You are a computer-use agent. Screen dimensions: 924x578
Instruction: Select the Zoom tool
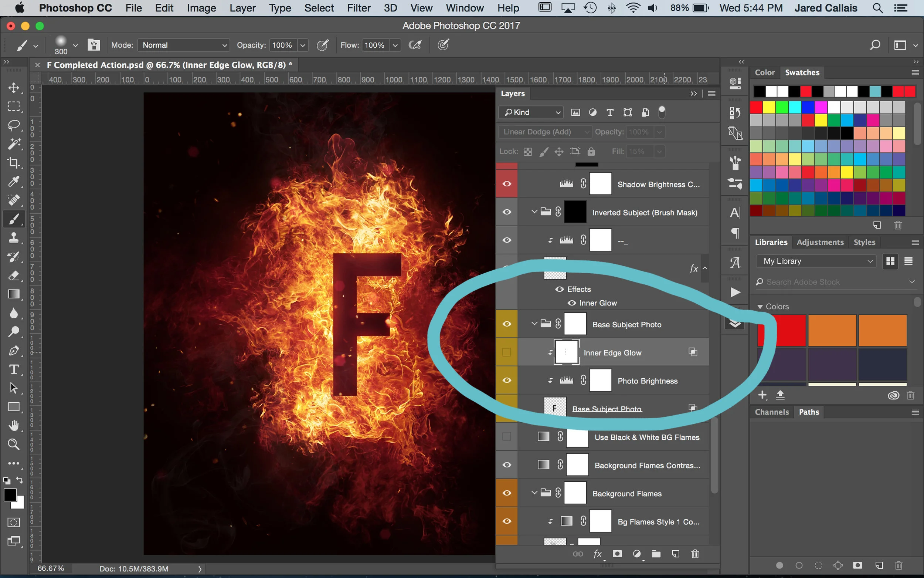14,444
